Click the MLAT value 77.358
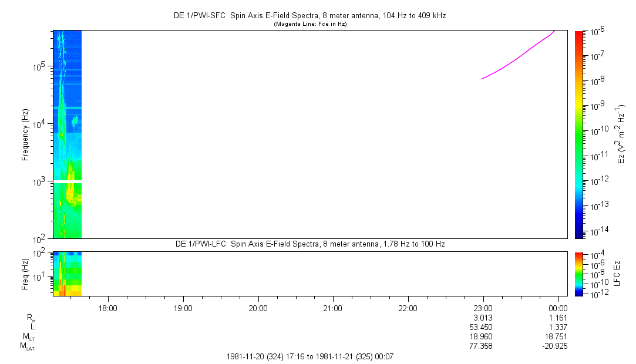Screen dimensions: 636x364 [x=481, y=346]
